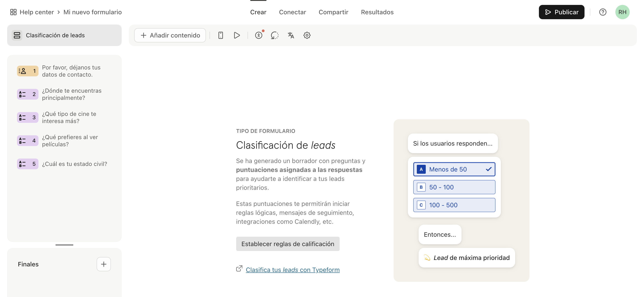Click the 'Entonces...' bubble
This screenshot has width=644, height=297.
point(440,234)
